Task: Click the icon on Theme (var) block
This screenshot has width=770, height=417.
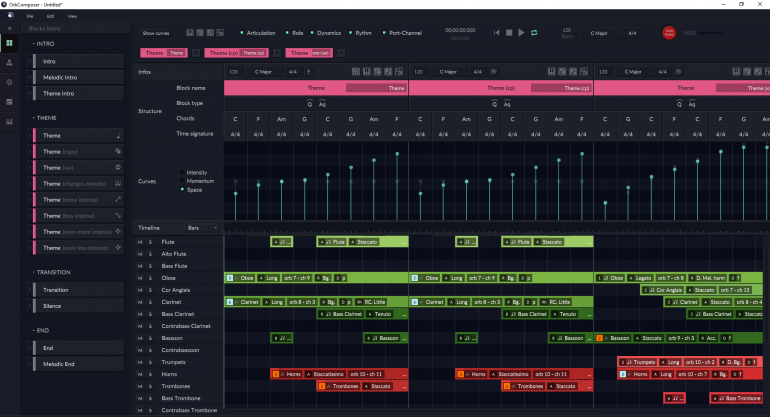Action: (118, 167)
